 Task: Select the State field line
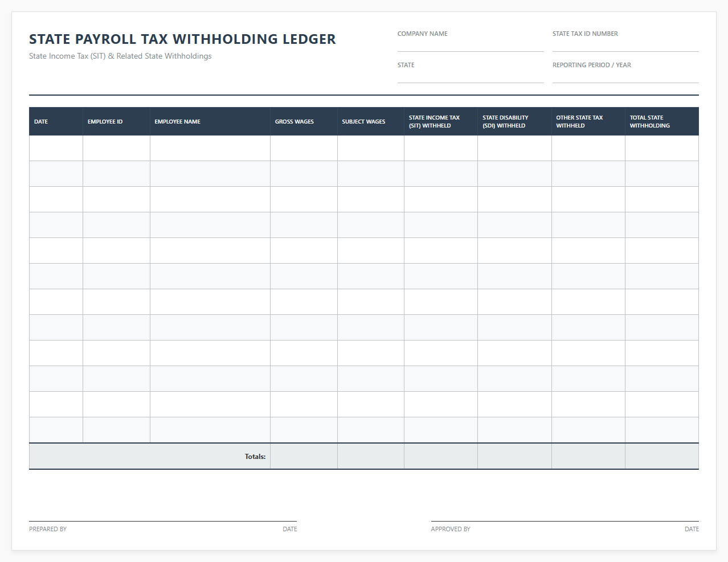pyautogui.click(x=471, y=76)
